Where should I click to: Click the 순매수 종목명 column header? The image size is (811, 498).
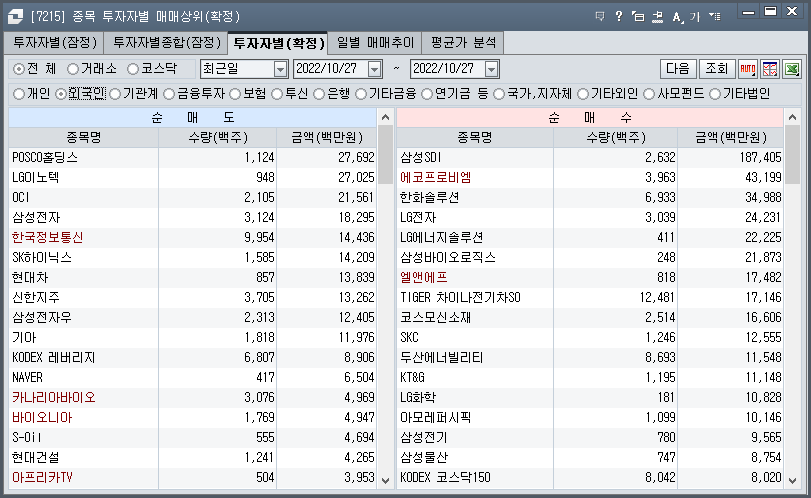pos(475,138)
